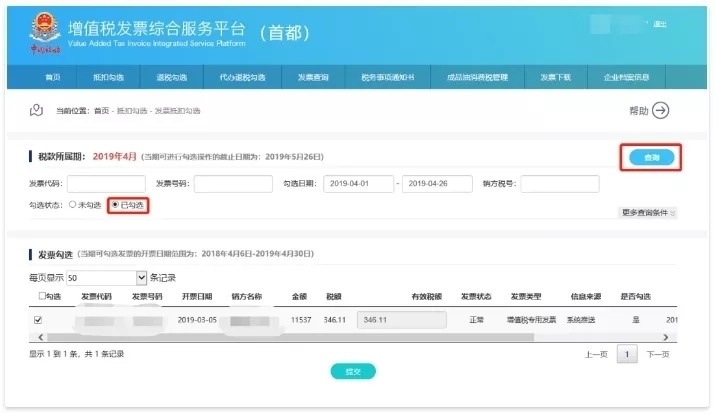Screen dimensions: 716x414
Task: Click the horizontal table scrollbar
Action: coord(290,337)
